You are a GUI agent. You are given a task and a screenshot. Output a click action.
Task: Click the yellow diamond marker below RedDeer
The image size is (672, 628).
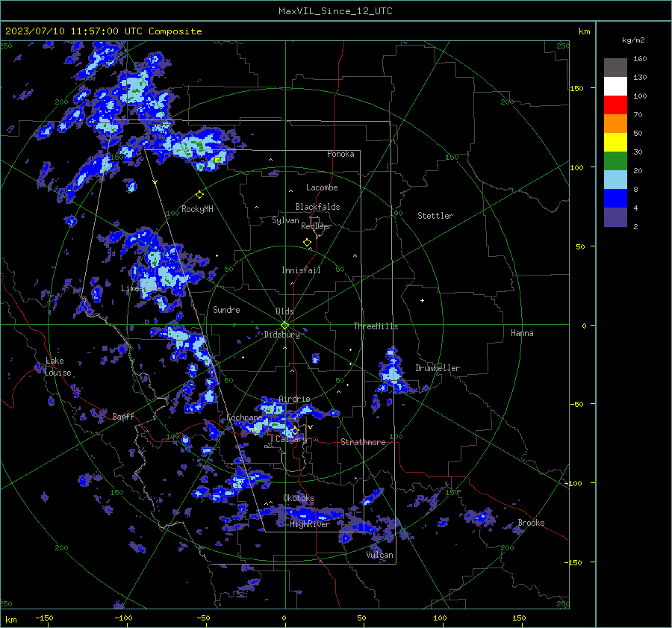307,243
